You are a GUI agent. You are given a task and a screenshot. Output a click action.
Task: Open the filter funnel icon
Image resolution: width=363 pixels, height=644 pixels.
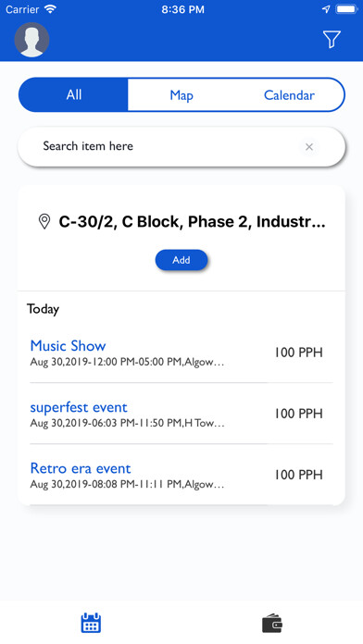coord(332,40)
